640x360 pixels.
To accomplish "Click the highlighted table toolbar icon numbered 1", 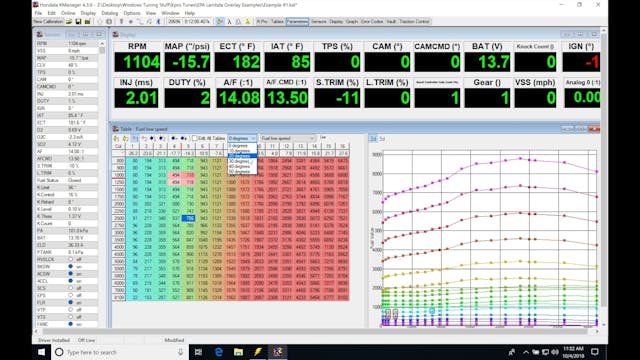I will click(135, 139).
